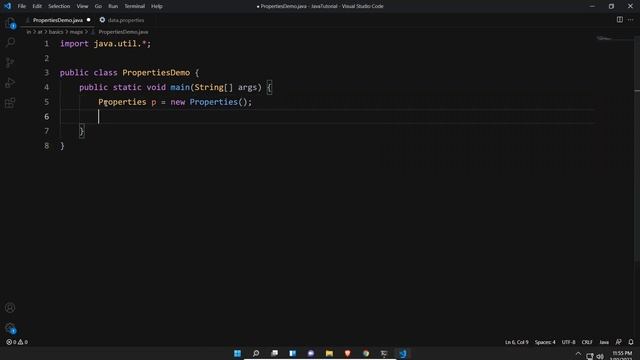Open the Manage gear icon
This screenshot has height=360, width=640.
tap(10, 328)
